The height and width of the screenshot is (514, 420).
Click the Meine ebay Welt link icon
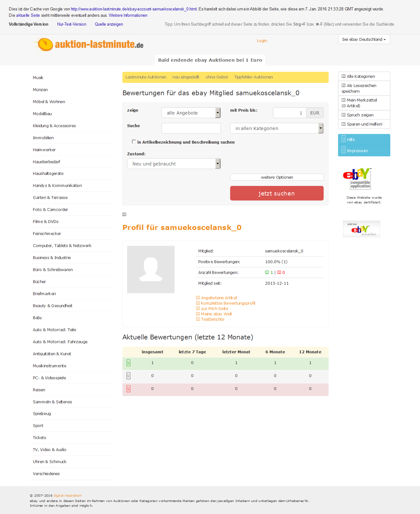coord(198,314)
